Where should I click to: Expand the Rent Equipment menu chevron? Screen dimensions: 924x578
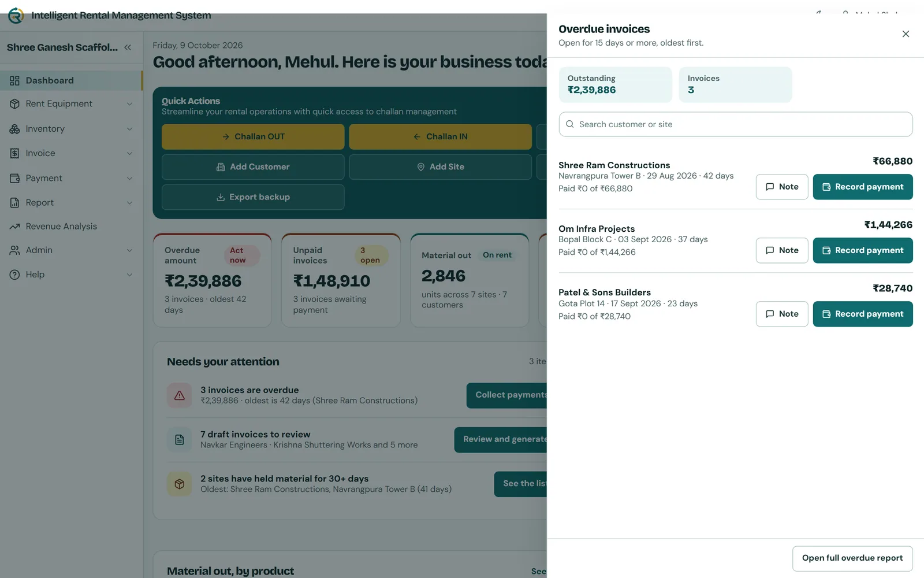(129, 104)
